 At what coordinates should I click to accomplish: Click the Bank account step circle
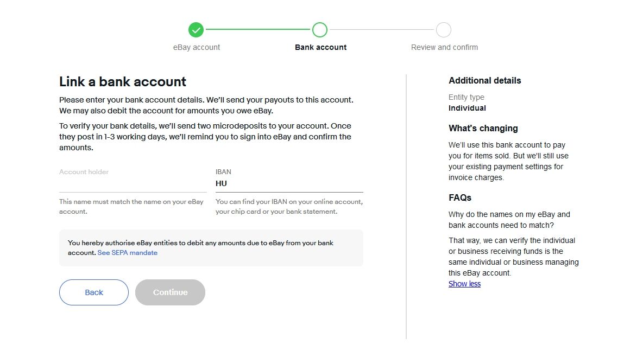pyautogui.click(x=320, y=30)
